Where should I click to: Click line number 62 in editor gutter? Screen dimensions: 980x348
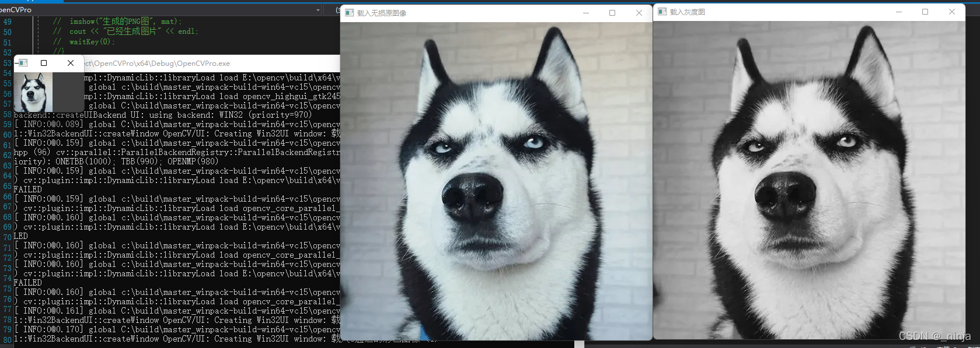[x=7, y=155]
